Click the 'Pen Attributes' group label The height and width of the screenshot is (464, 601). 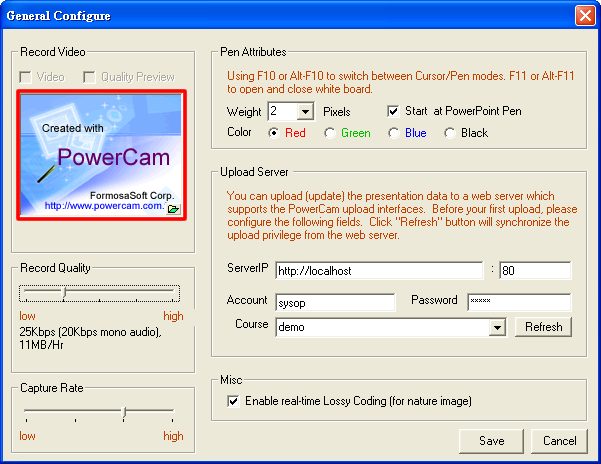pos(253,52)
